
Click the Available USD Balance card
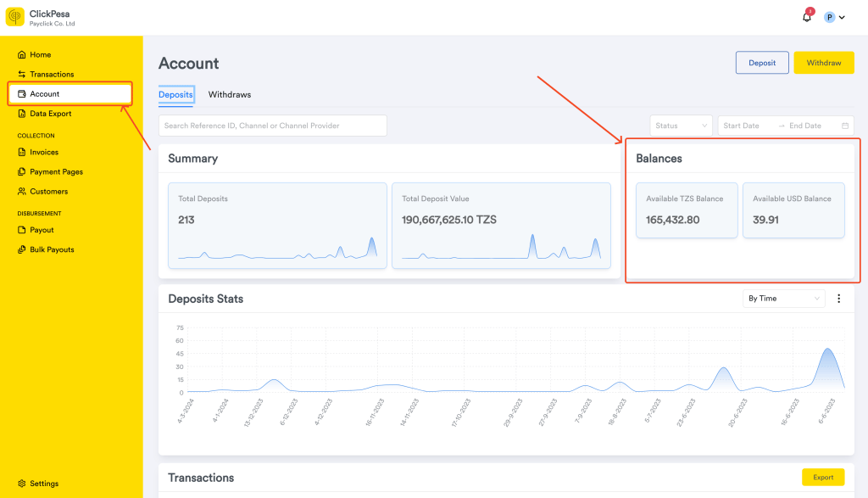coord(793,210)
